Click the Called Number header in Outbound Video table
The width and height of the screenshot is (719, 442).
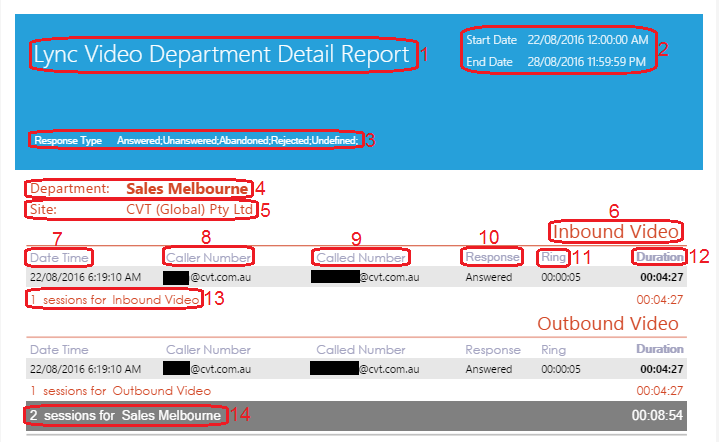(361, 350)
